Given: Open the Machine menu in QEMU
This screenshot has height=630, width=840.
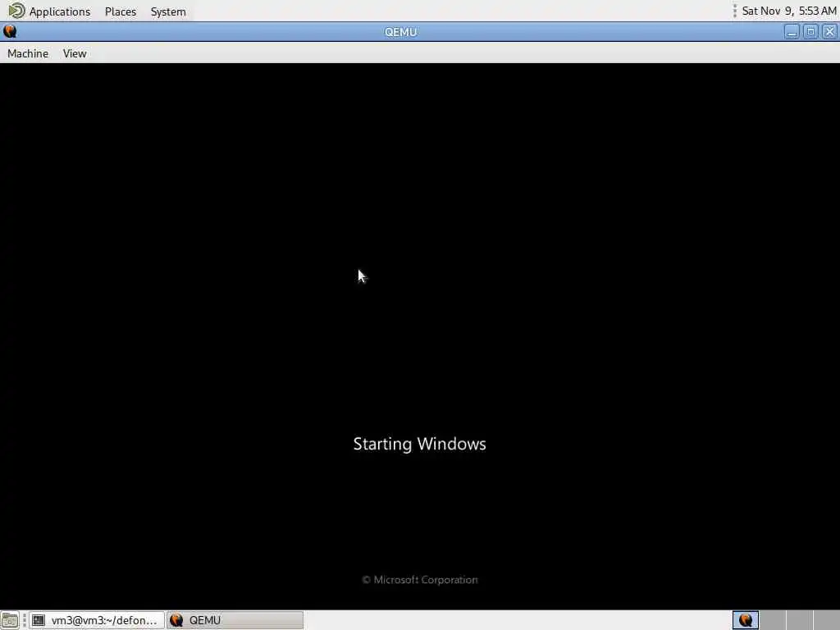Looking at the screenshot, I should point(28,53).
